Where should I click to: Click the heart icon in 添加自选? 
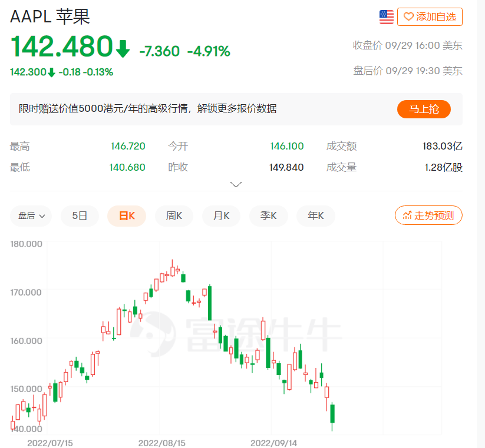410,16
